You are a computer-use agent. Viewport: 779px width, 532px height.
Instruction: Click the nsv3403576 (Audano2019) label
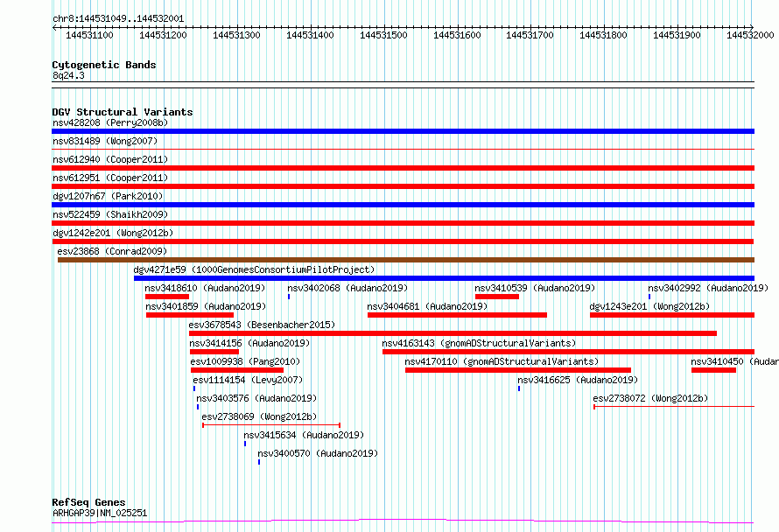pos(256,398)
